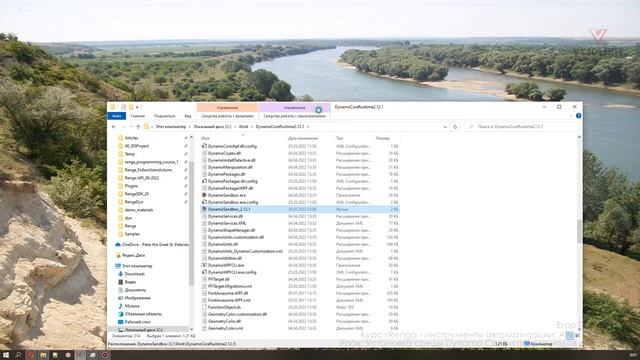Click Windows Start button on taskbar
640x360 pixels.
click(x=6, y=355)
